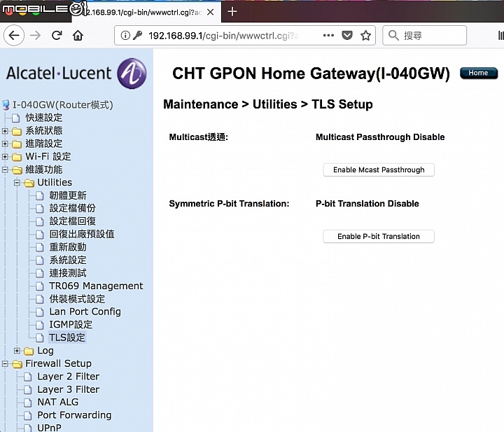Image resolution: width=504 pixels, height=432 pixels.
Task: Go back with the browser back arrow
Action: (14, 35)
